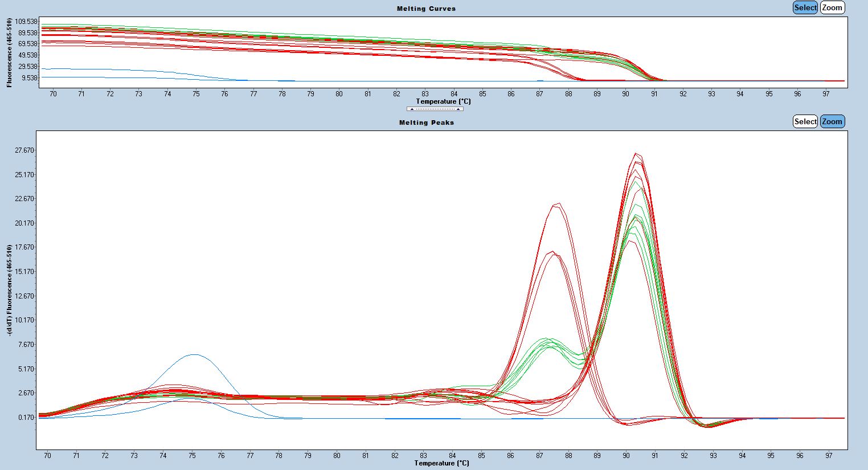Click dotted splitter handle between the charts
Image resolution: width=868 pixels, height=470 pixels.
(435, 109)
